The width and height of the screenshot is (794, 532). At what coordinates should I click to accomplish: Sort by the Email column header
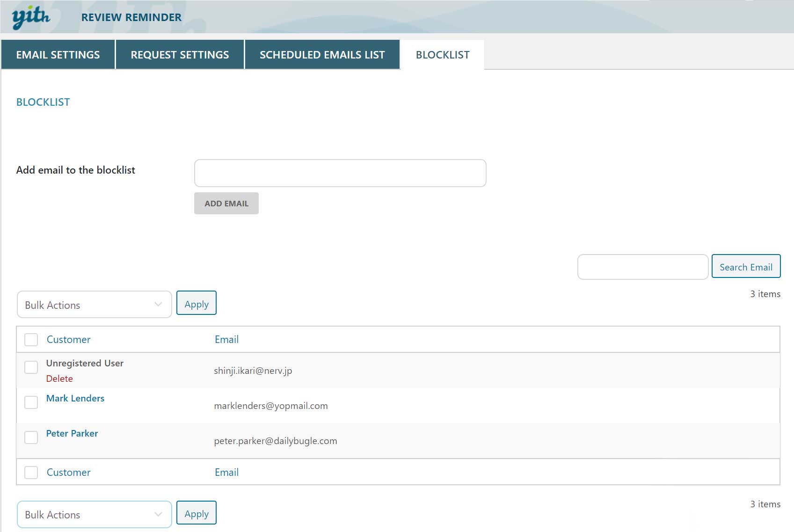pos(226,340)
